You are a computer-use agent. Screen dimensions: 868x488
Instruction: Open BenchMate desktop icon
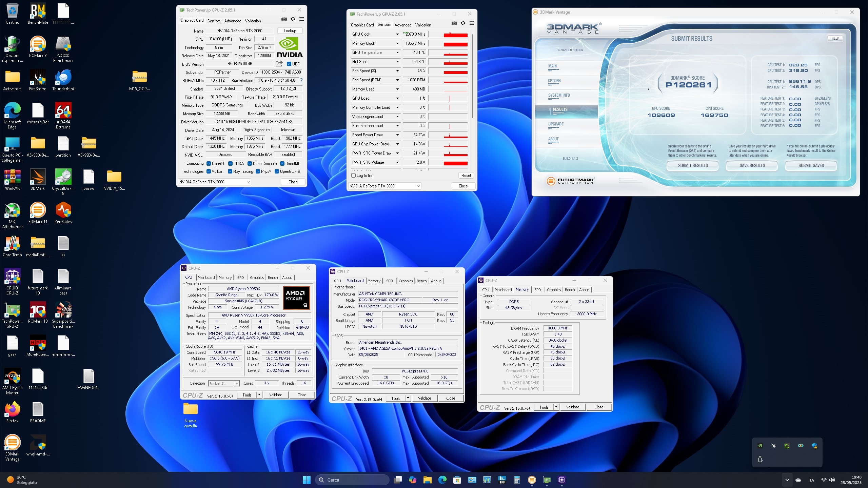pos(38,14)
